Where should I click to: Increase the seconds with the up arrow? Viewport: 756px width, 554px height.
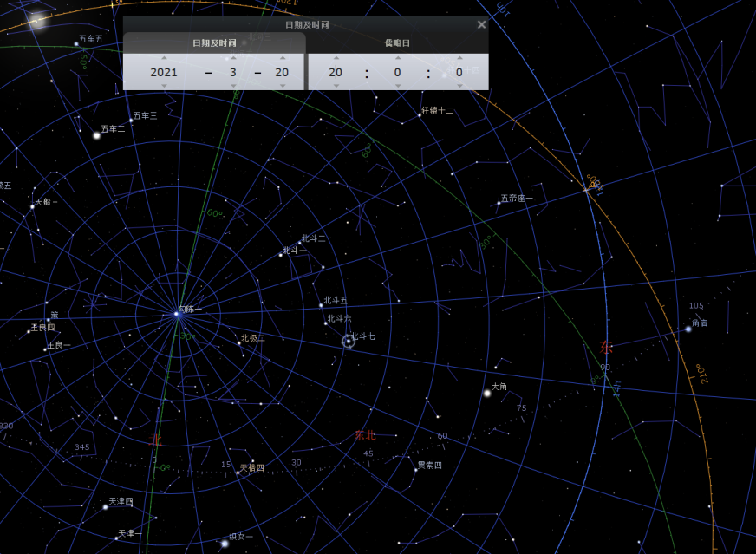459,58
